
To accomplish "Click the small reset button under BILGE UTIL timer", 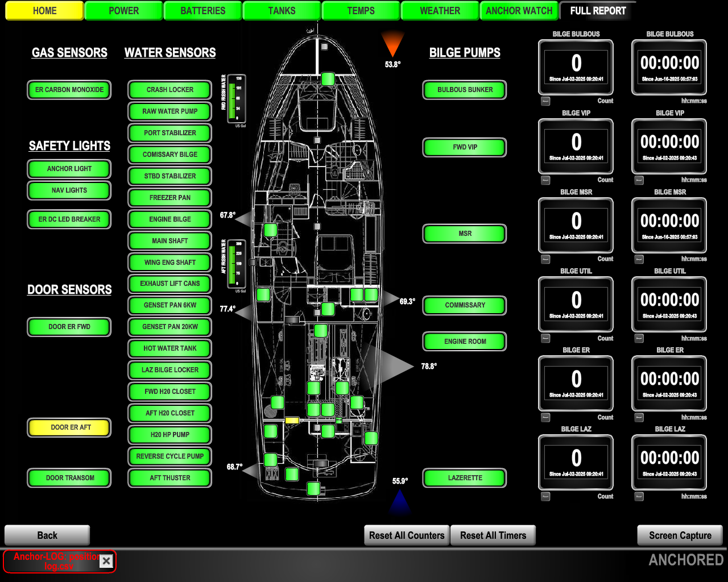I will (x=639, y=338).
